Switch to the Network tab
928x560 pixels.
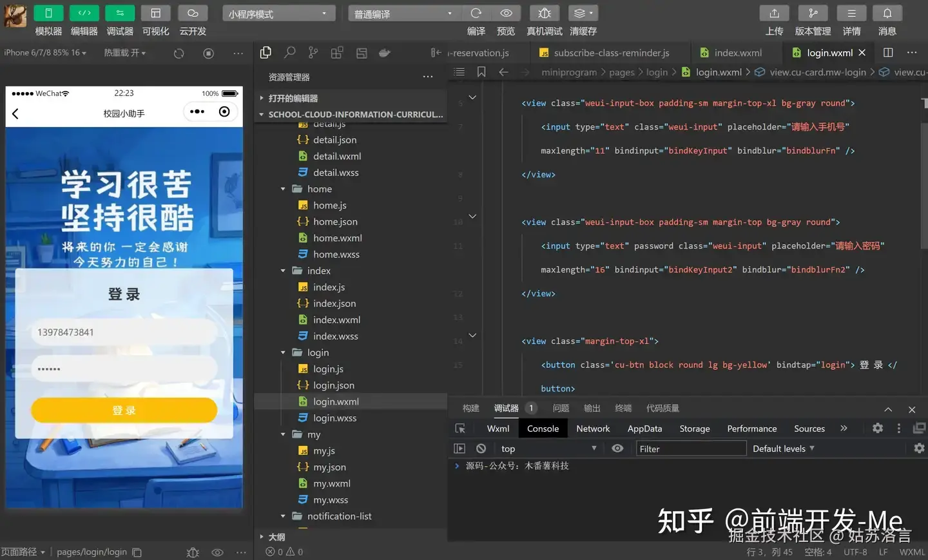pyautogui.click(x=593, y=429)
